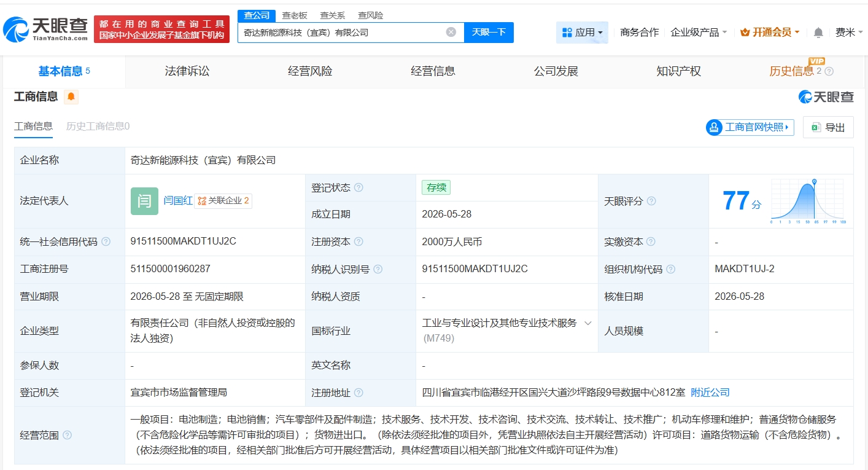Screen dimensions: 868x470
Task: View help icon next to 登记状态
Action: [x=358, y=187]
